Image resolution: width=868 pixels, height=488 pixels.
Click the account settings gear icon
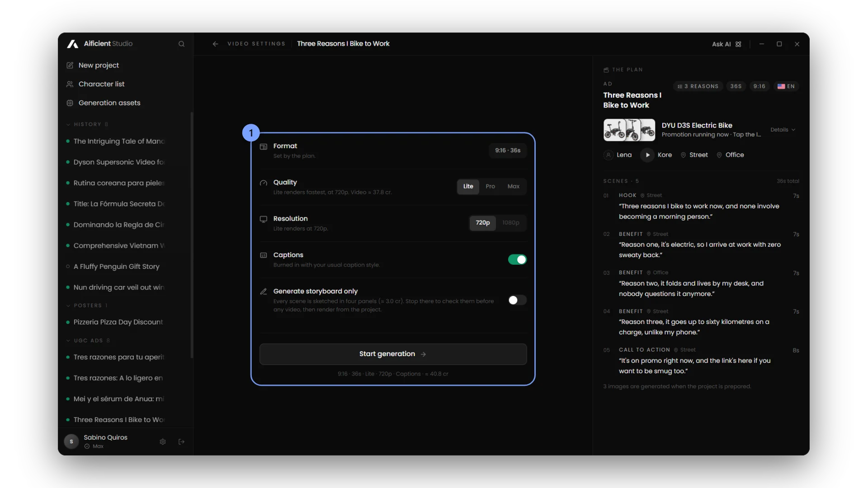point(163,441)
